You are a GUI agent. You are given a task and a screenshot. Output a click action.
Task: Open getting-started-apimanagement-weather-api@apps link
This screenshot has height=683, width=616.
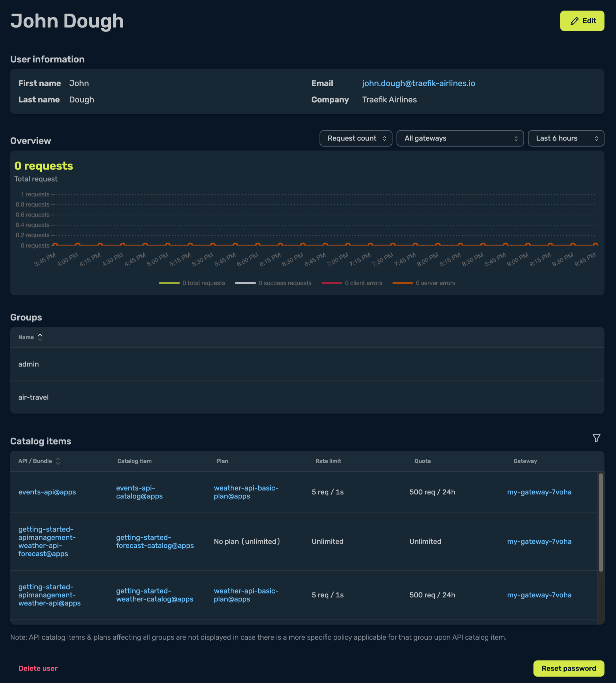click(x=49, y=595)
